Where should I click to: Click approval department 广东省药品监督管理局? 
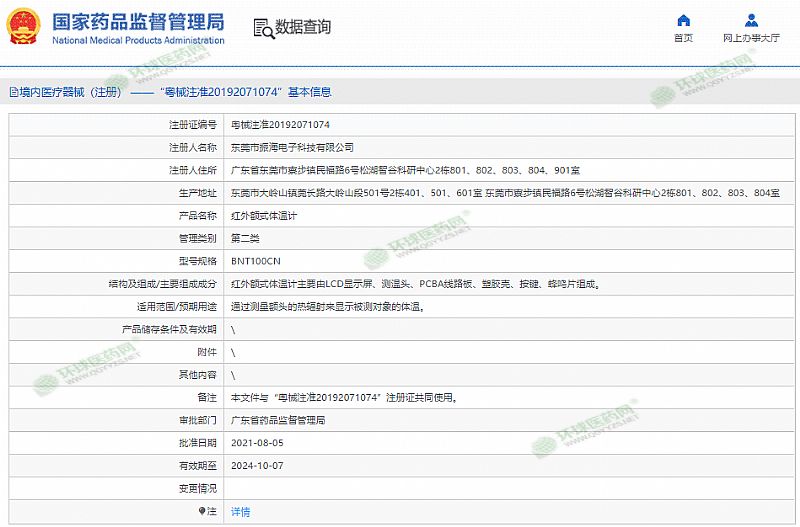tap(277, 420)
